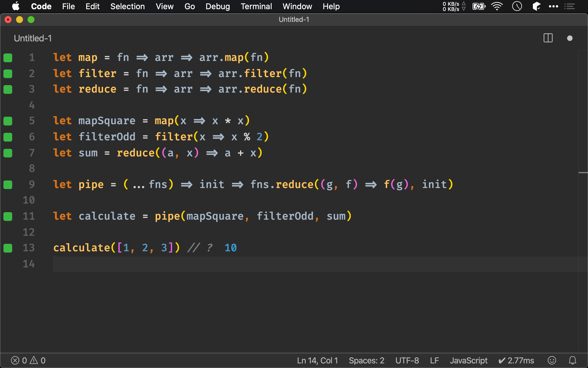Place cursor on empty line 14
The width and height of the screenshot is (588, 368).
tap(315, 264)
